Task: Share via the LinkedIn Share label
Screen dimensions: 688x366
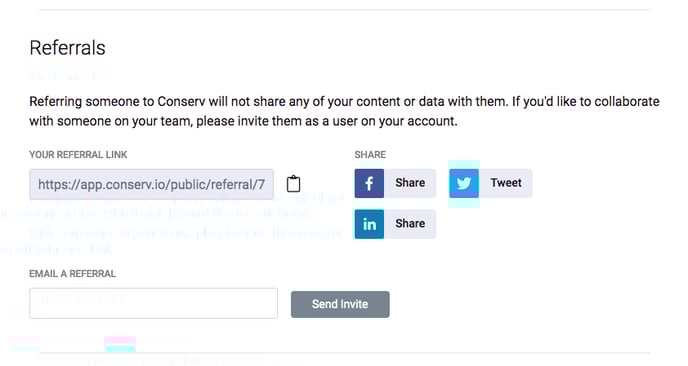Action: pyautogui.click(x=410, y=223)
